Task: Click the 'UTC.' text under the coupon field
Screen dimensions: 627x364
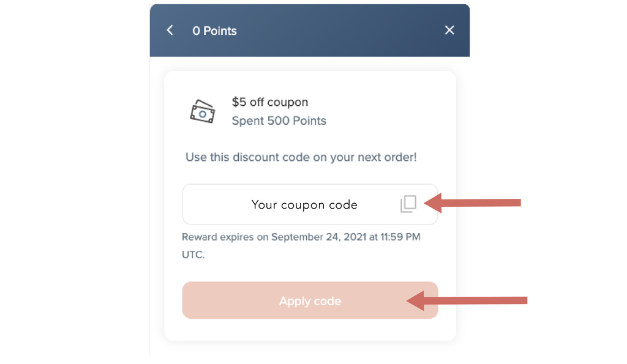Action: [193, 255]
